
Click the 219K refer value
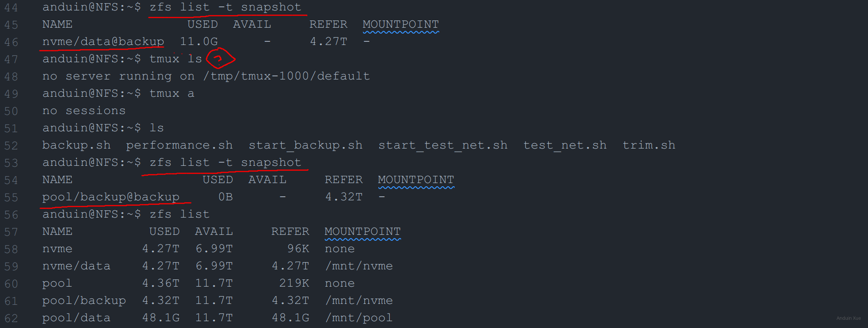point(294,283)
